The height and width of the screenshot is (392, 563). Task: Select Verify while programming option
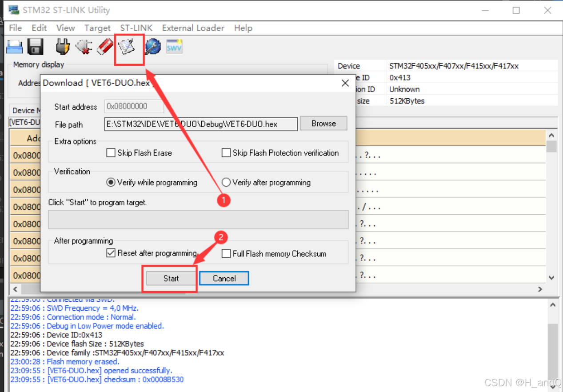click(x=111, y=182)
